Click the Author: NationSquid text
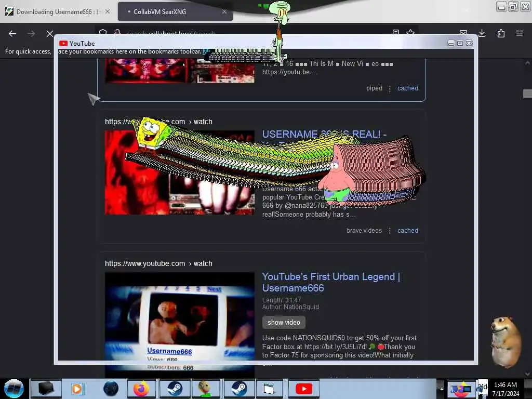Viewport: 532px width, 399px height. click(x=290, y=307)
